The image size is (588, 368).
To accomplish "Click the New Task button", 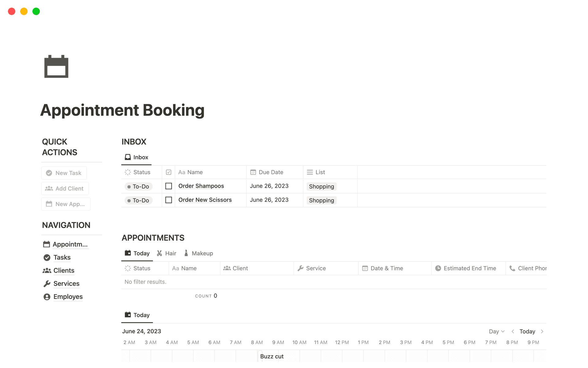I will [x=64, y=173].
